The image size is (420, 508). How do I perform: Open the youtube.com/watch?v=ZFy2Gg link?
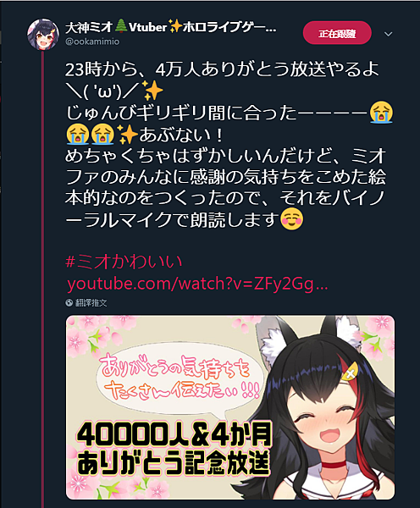tap(197, 284)
